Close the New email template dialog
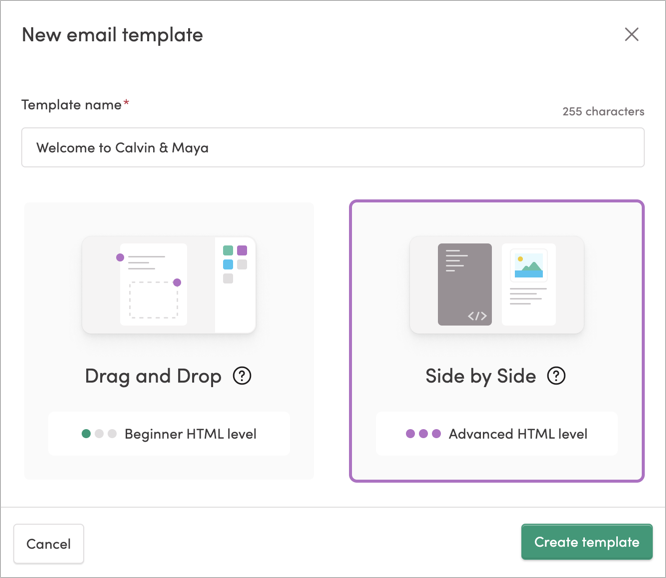The height and width of the screenshot is (578, 666). (632, 34)
